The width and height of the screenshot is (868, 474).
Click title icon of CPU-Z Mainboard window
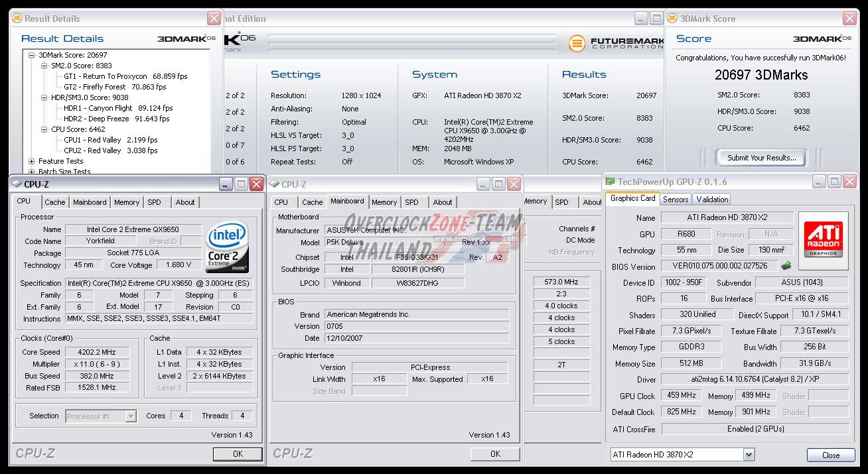[x=275, y=184]
